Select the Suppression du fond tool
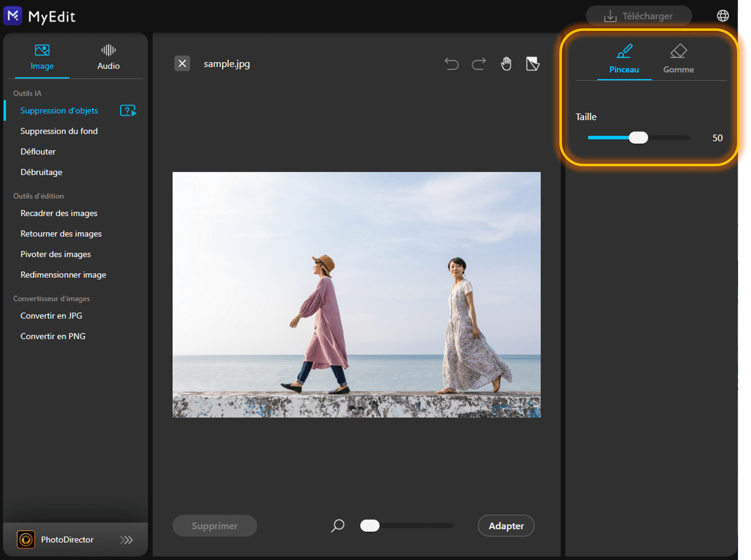The width and height of the screenshot is (751, 560). point(59,131)
